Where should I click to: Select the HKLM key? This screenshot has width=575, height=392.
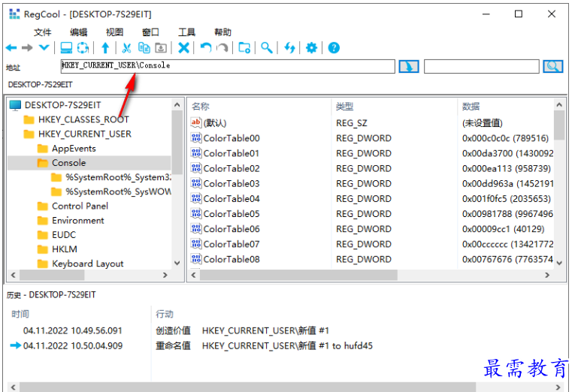coord(65,249)
